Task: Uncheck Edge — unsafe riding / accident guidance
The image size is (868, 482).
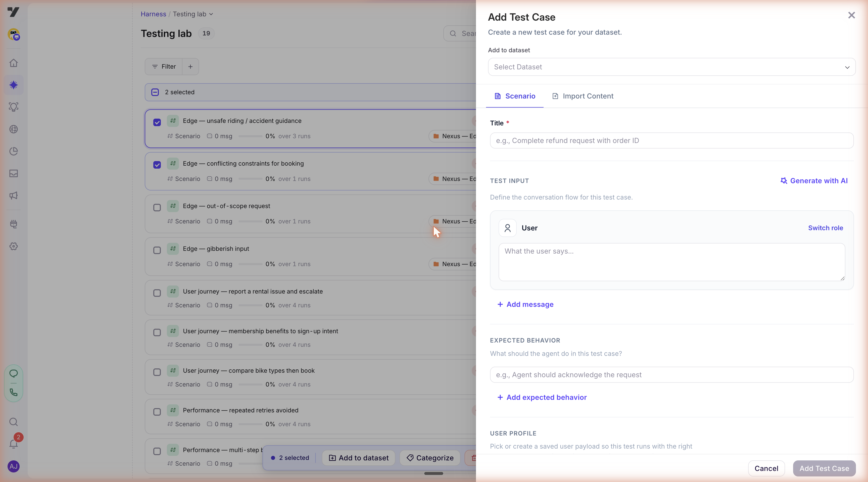Action: pos(157,122)
